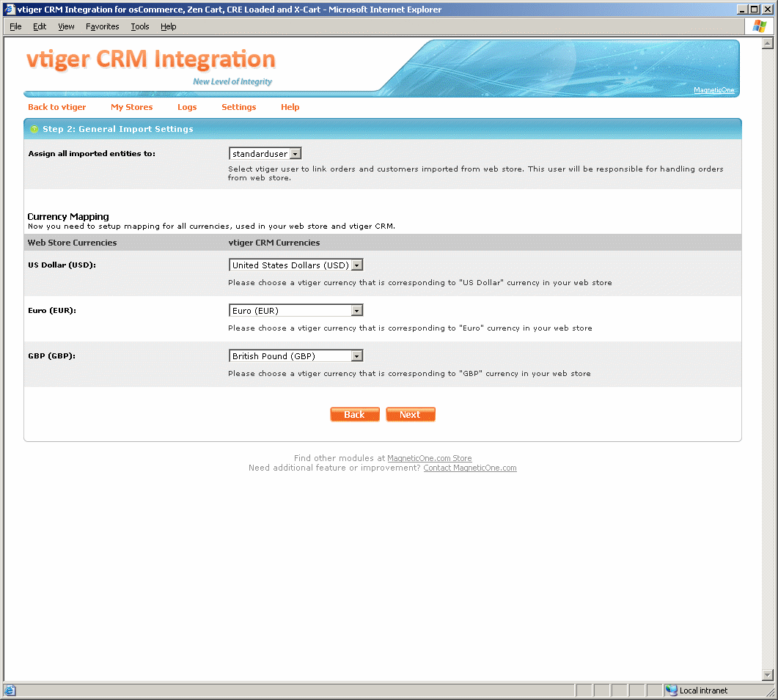Click the scrollbar up arrow
This screenshot has width=778, height=700.
(768, 43)
